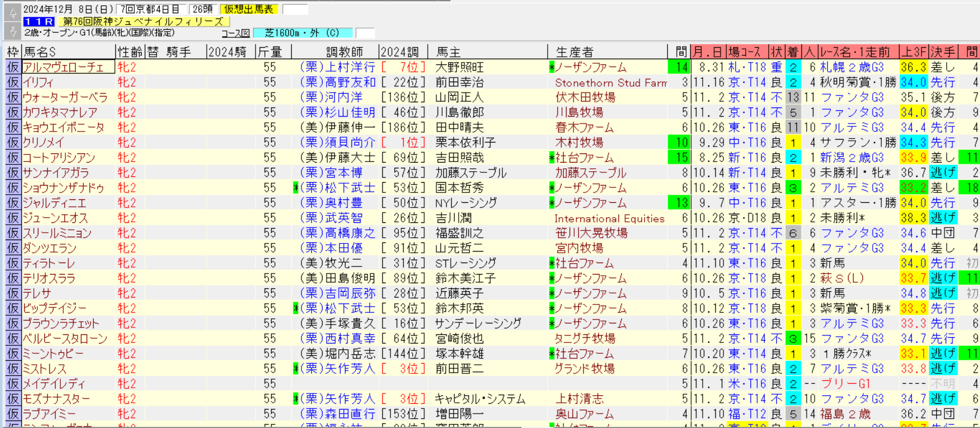Click the 26頭 runner count label
Screen dimensions: 980x428
202,9
